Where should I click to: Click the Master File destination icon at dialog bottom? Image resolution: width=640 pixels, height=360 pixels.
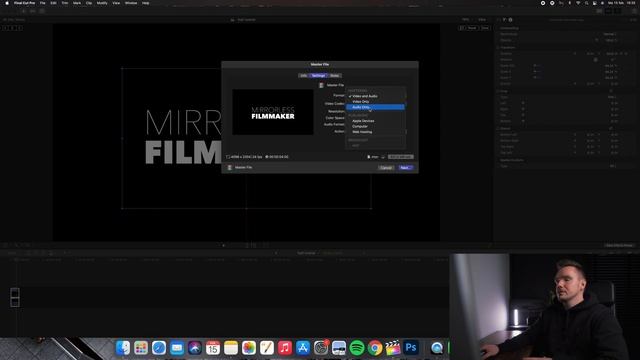click(x=230, y=167)
